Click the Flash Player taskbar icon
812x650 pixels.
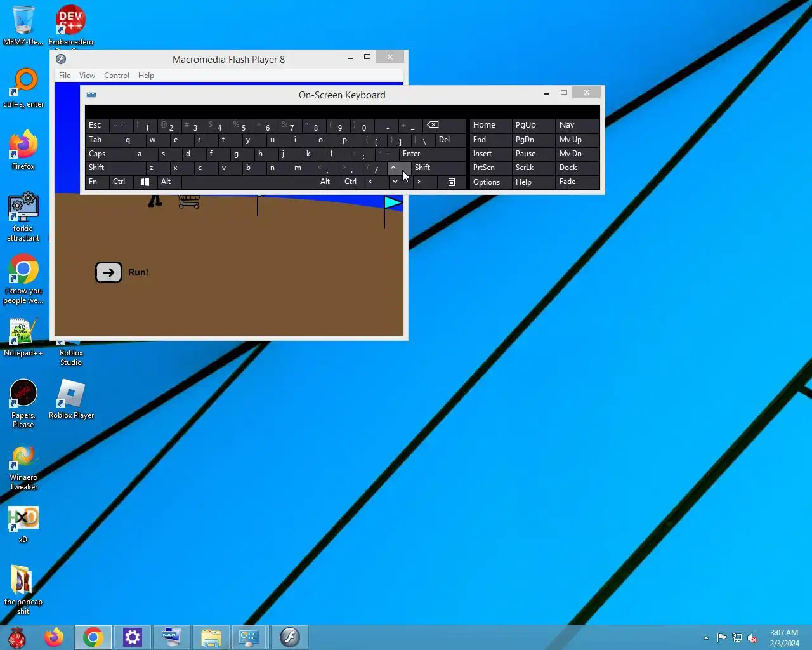tap(290, 637)
